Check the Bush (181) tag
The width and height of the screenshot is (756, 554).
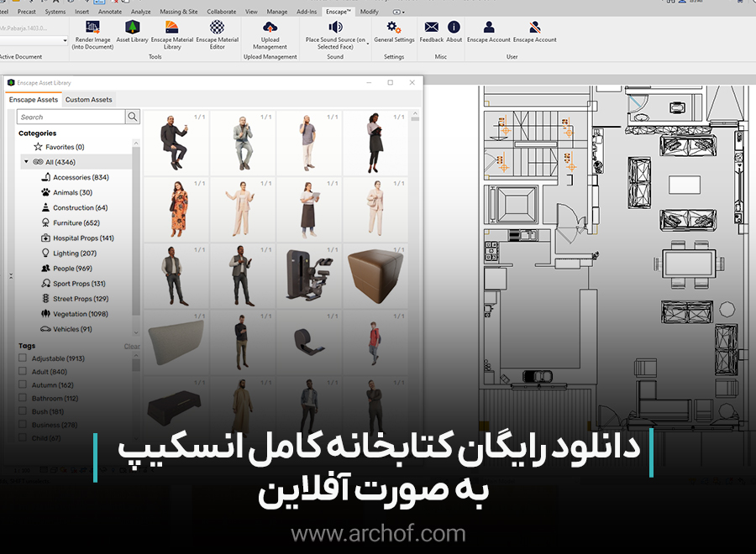click(23, 411)
